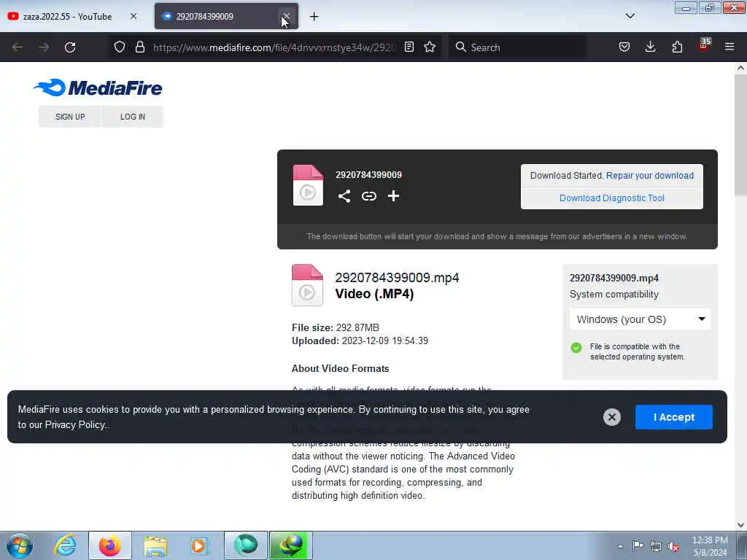
Task: Open the extensions puzzle icon
Action: point(677,47)
